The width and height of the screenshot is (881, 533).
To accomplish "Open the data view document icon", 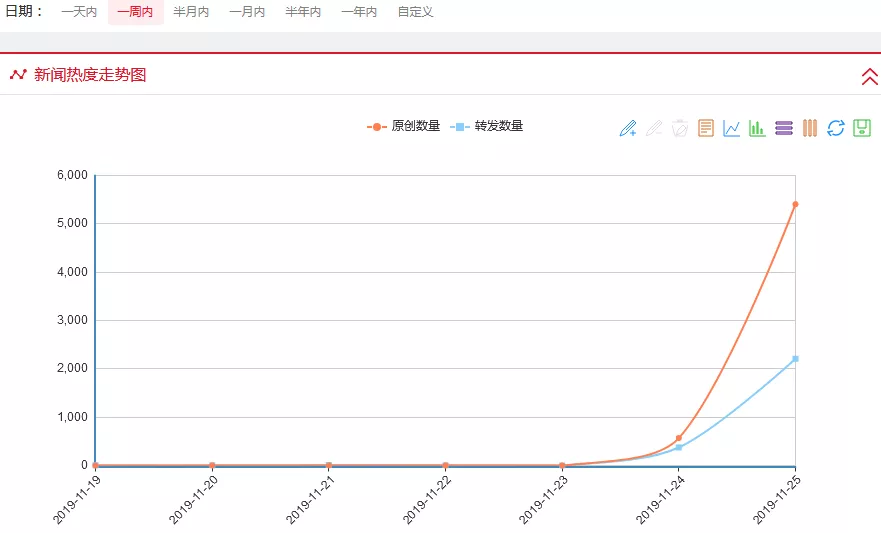I will [x=706, y=128].
